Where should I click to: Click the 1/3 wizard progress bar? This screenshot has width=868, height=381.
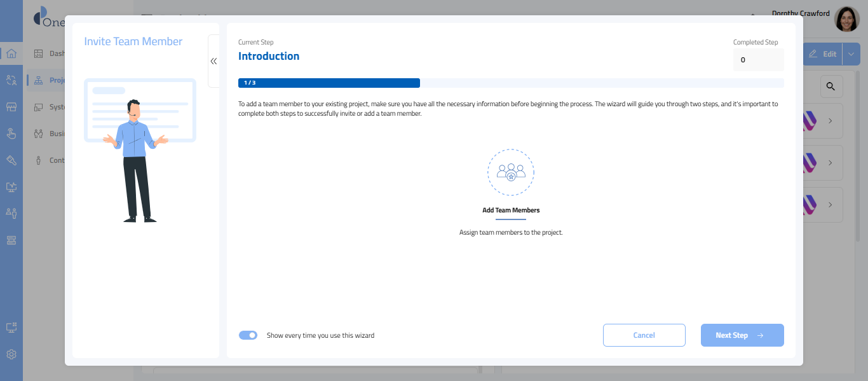[x=329, y=83]
